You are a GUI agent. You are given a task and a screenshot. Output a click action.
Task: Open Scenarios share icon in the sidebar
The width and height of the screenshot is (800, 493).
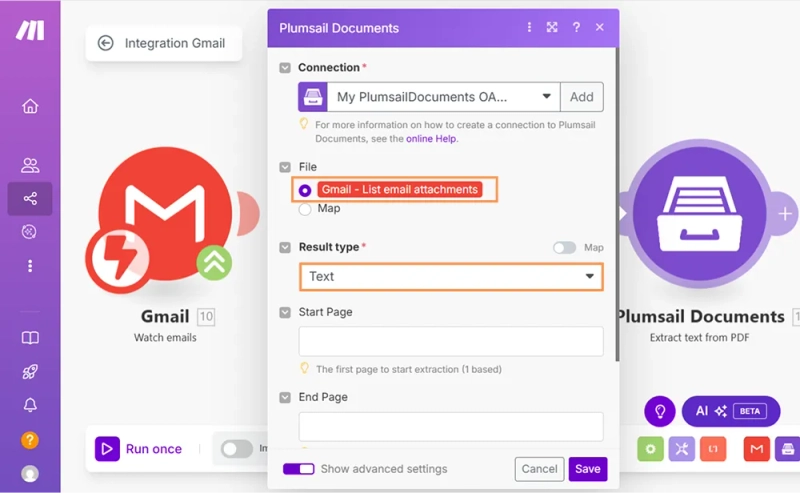click(x=30, y=199)
